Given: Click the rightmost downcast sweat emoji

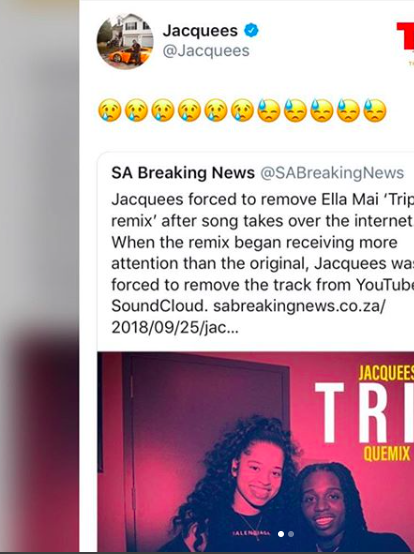Looking at the screenshot, I should 375,110.
